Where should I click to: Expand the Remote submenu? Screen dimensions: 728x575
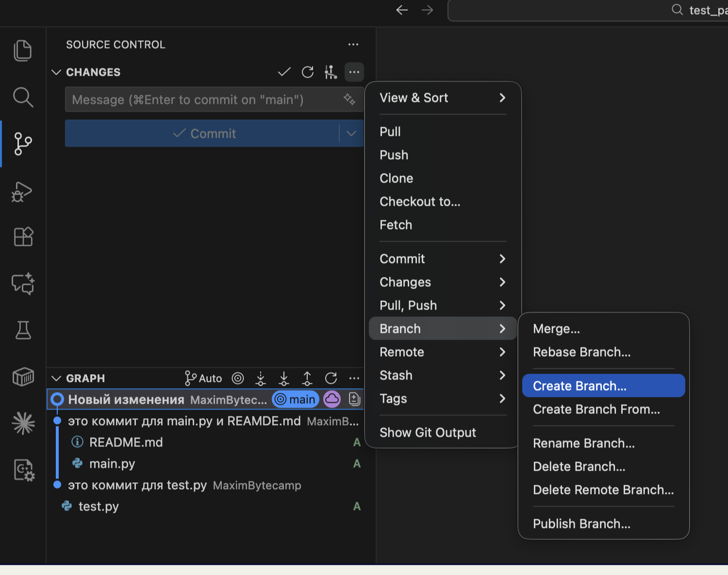coord(443,352)
